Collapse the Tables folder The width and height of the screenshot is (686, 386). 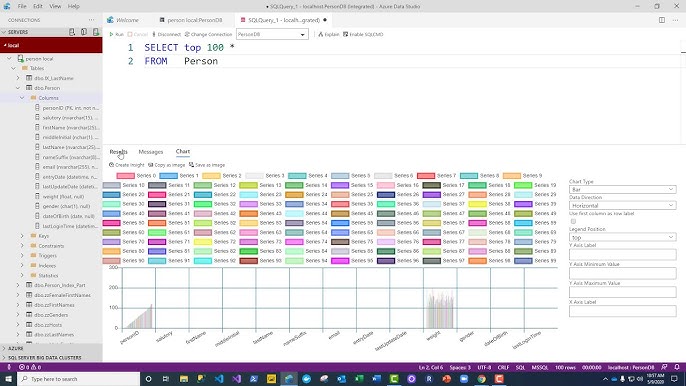tap(14, 68)
